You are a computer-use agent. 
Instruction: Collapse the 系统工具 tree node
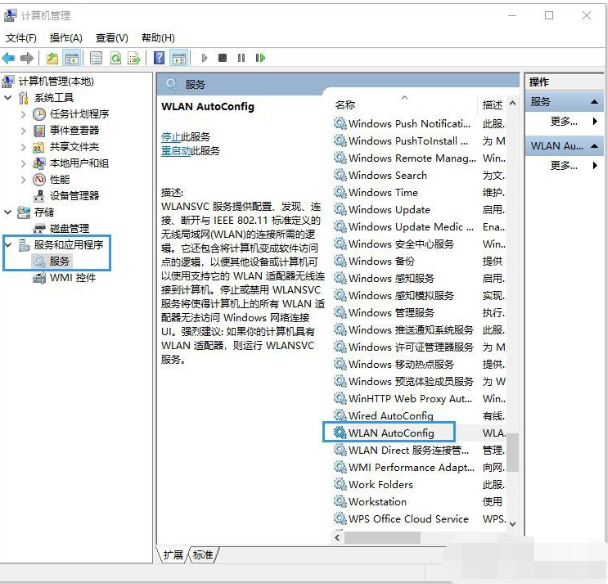[x=9, y=98]
